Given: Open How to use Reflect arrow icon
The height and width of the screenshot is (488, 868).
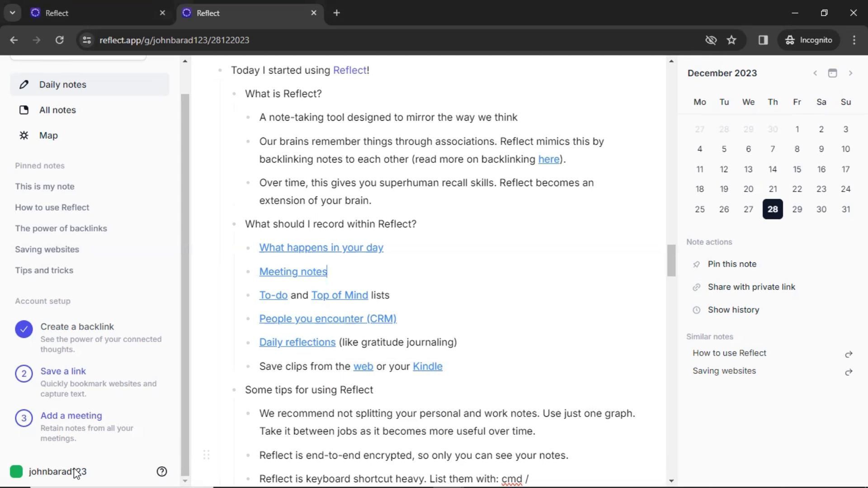Looking at the screenshot, I should tap(849, 354).
